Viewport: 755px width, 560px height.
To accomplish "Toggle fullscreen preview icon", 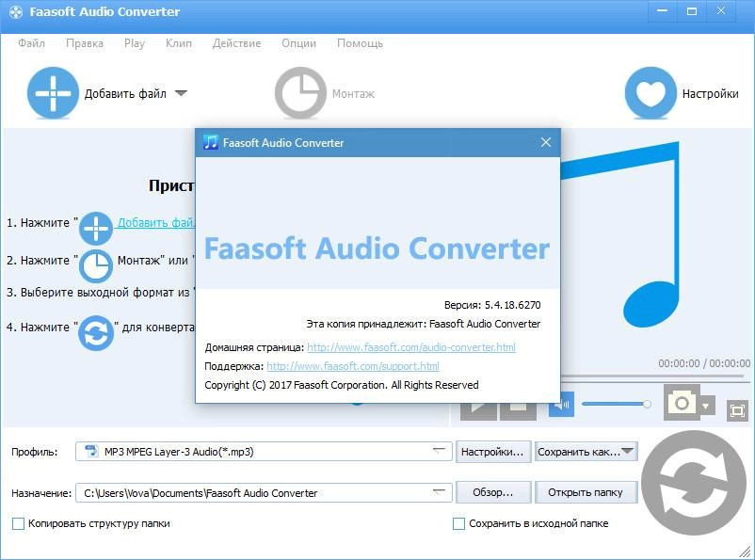I will 737,410.
